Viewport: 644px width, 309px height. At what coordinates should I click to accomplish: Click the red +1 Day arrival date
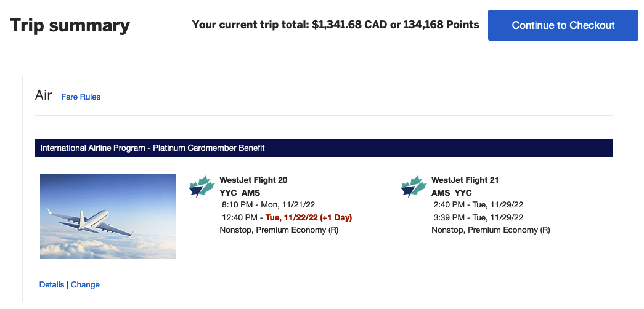[x=309, y=218]
